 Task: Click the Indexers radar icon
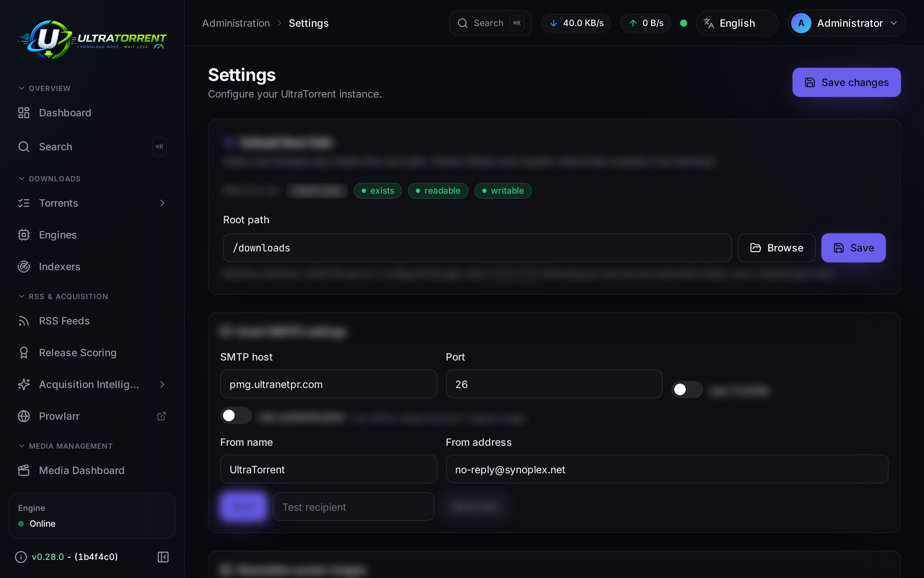(x=24, y=267)
